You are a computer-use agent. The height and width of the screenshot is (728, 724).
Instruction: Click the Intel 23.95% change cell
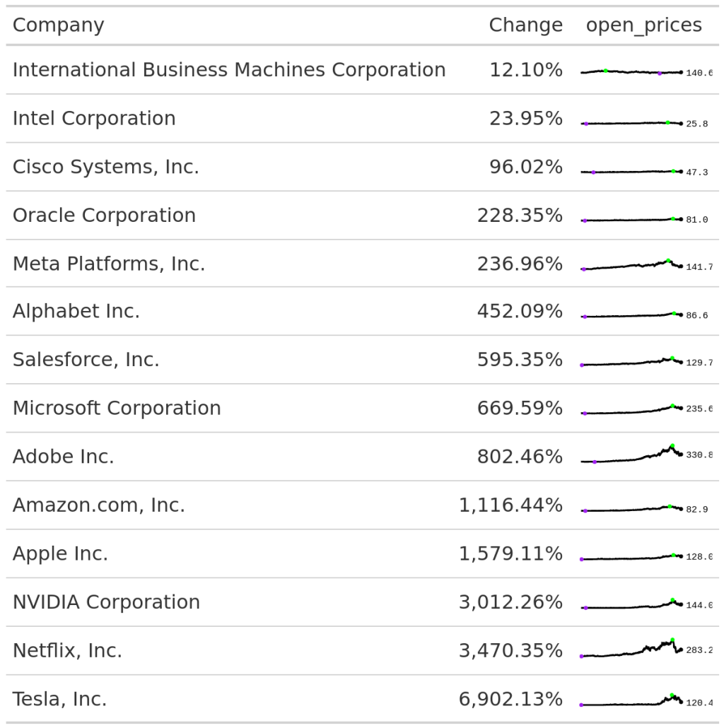(x=525, y=119)
